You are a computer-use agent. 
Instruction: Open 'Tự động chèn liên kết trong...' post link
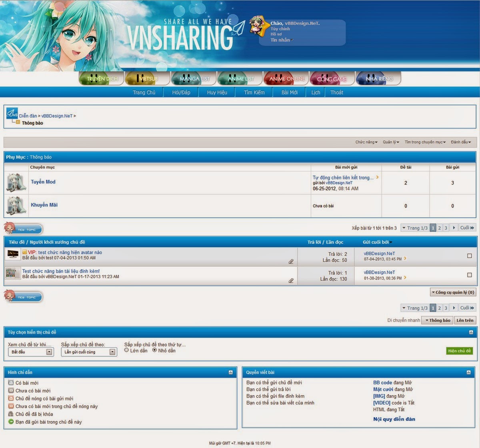pyautogui.click(x=343, y=177)
